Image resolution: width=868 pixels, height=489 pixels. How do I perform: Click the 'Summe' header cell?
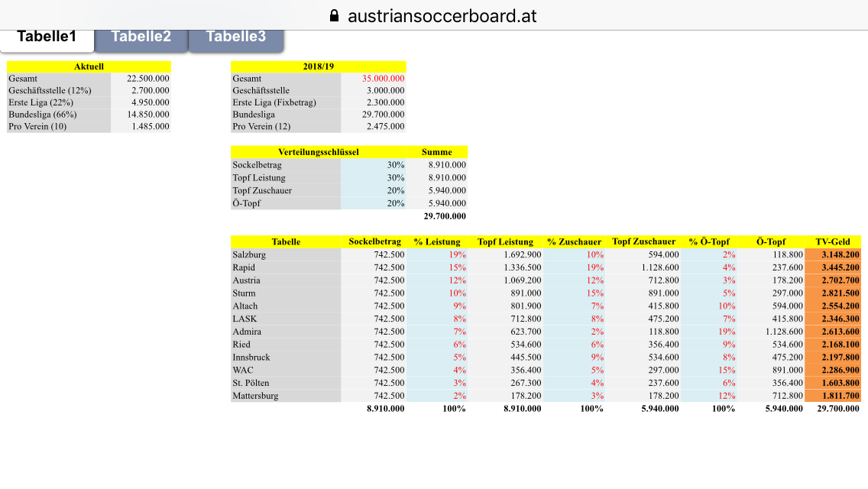(437, 152)
